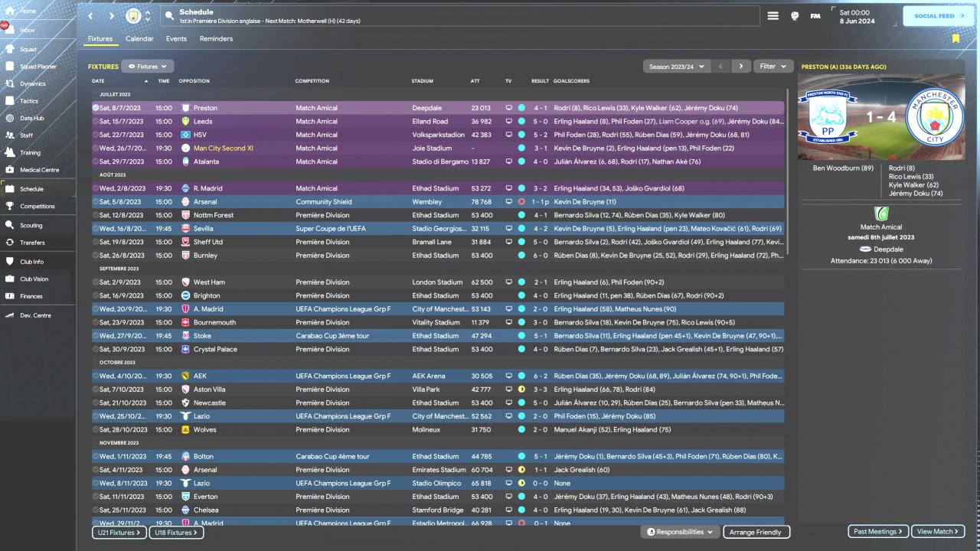
Task: Open U18 Fixtures
Action: click(x=176, y=532)
